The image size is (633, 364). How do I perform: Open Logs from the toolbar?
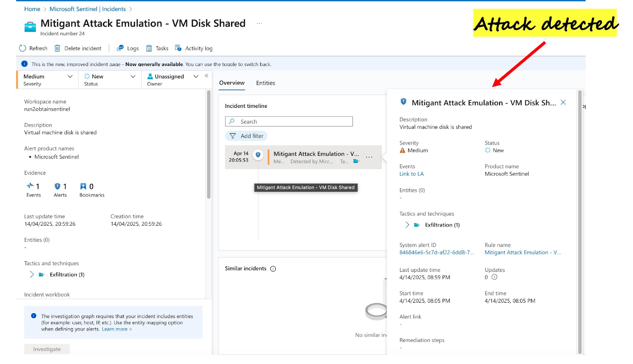pyautogui.click(x=128, y=48)
